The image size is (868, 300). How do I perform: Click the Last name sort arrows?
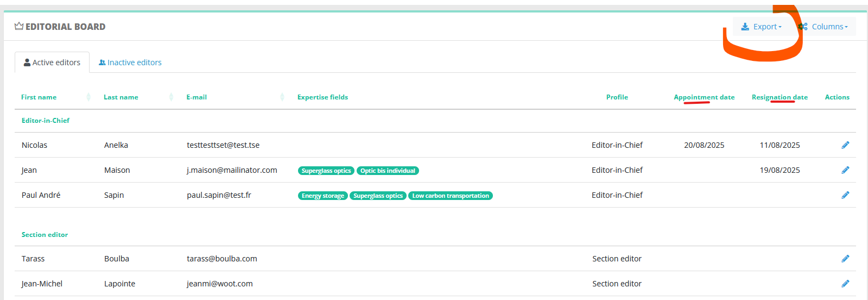(x=171, y=97)
